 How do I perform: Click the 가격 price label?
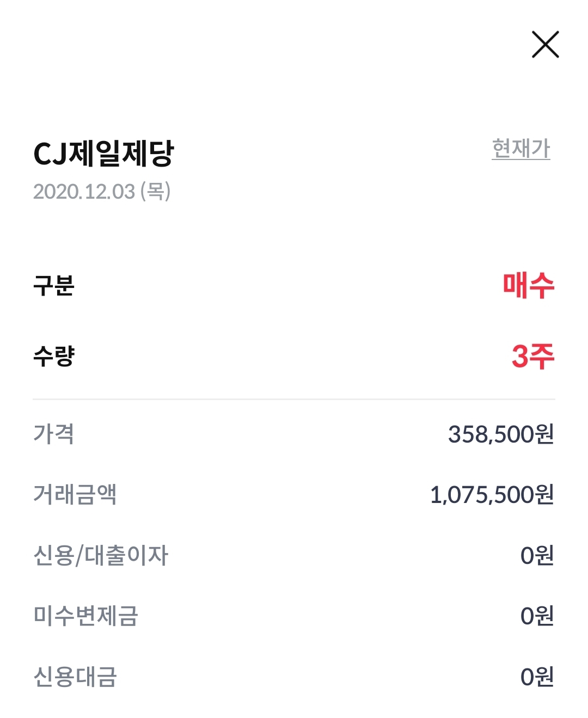coord(53,434)
